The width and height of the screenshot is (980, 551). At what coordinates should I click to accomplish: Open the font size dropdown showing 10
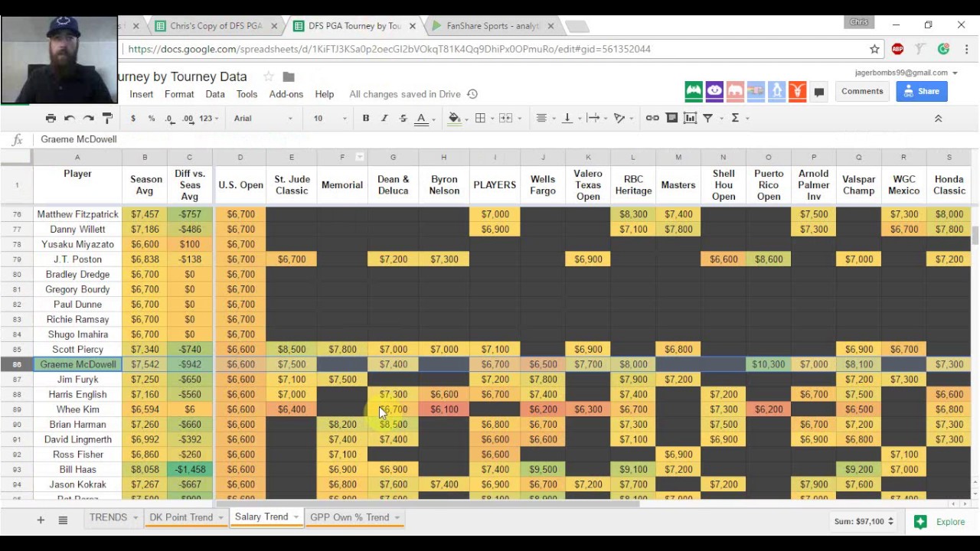click(x=330, y=118)
